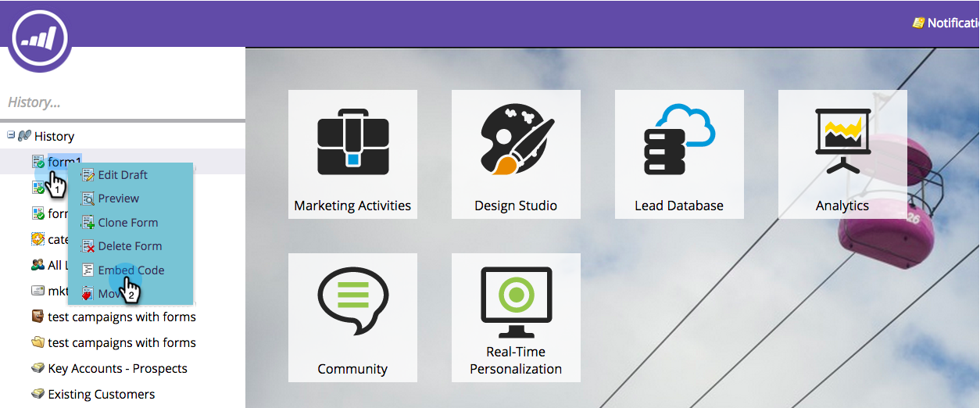The image size is (980, 408).
Task: Open the Analytics tile
Action: [842, 154]
